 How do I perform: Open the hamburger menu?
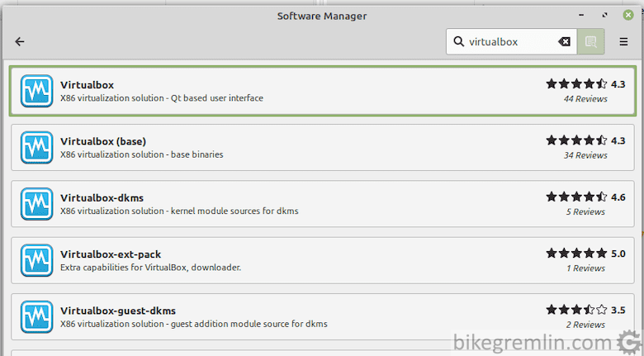[x=623, y=41]
